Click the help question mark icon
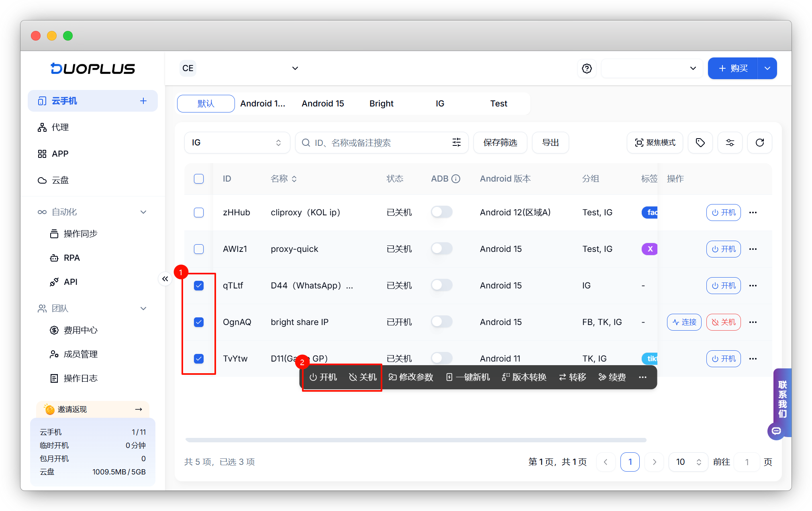Viewport: 812px width, 511px height. (x=587, y=68)
